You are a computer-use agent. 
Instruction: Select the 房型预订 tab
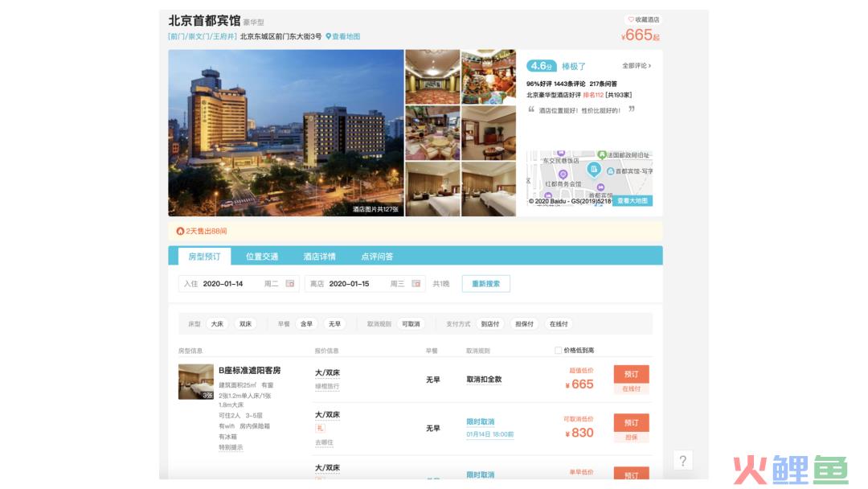point(204,257)
